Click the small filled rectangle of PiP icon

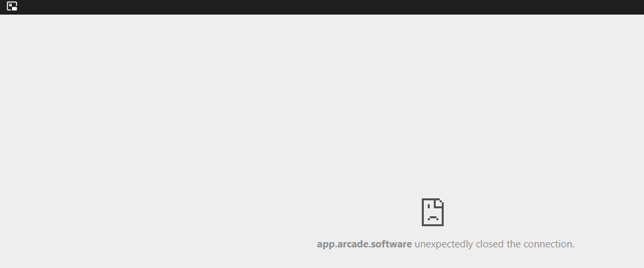[15, 9]
